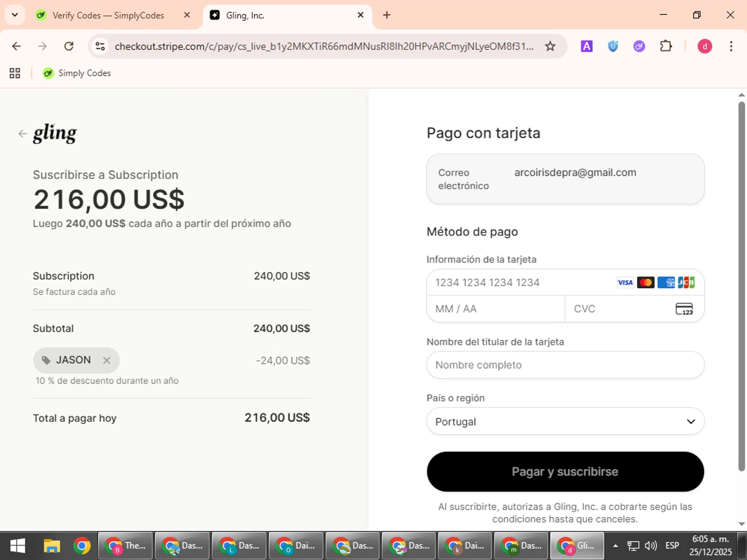Open ESP language selector
This screenshot has width=747, height=560.
672,546
